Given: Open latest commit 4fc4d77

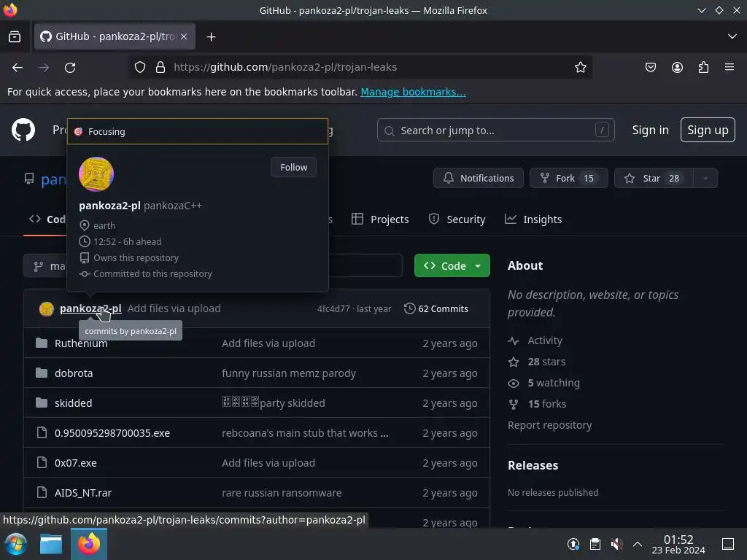Looking at the screenshot, I should click(x=333, y=309).
